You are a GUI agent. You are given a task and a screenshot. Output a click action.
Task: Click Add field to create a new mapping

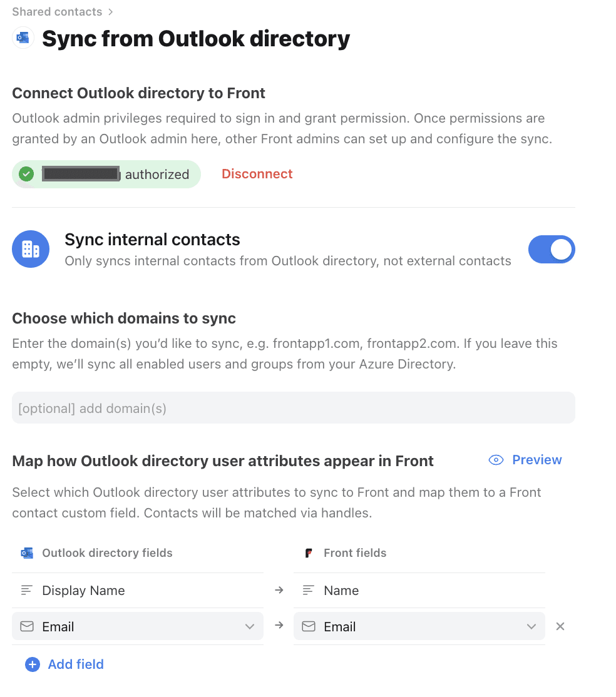[x=75, y=664]
